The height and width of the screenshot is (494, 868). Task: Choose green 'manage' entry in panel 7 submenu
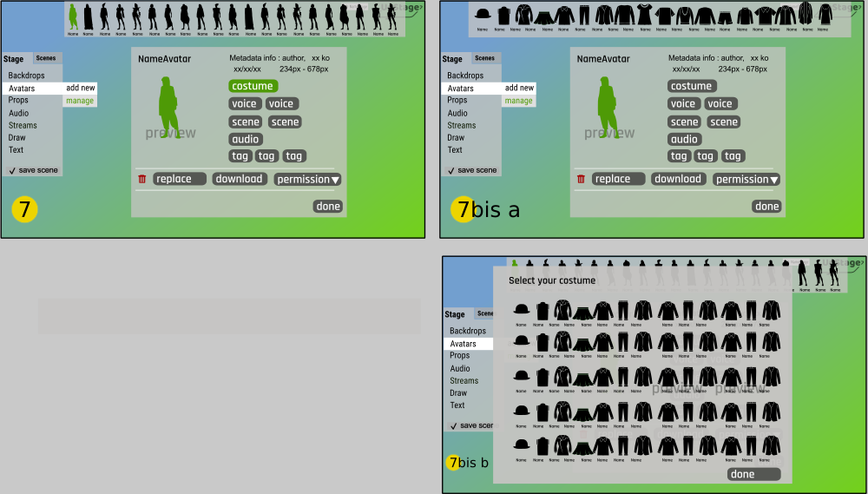pos(80,101)
